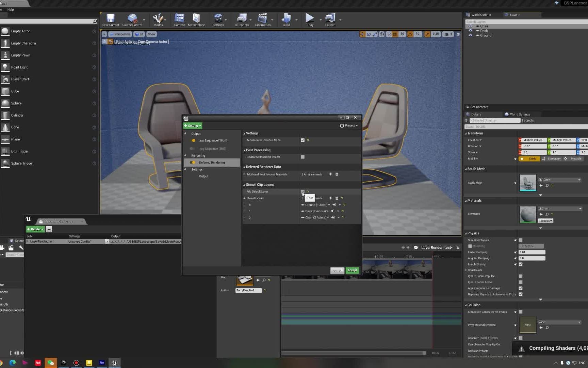Click the green Render button in Movie Render Queue

point(35,229)
